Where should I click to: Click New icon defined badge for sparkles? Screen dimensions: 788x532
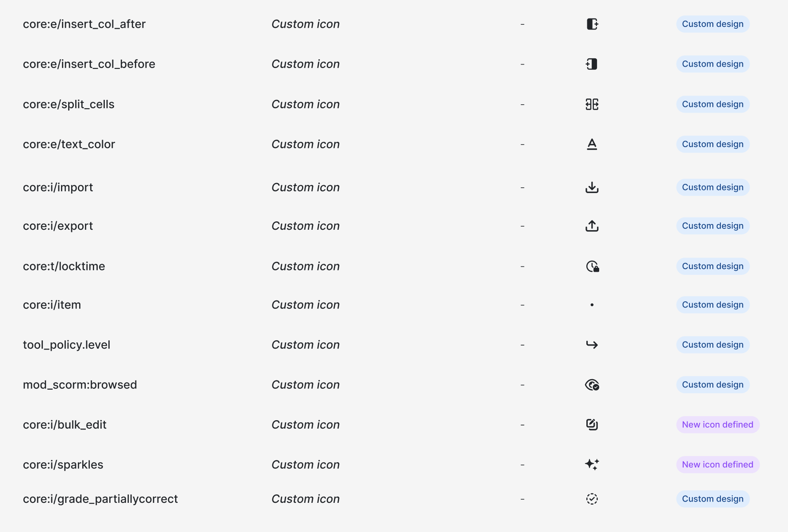[x=718, y=464]
